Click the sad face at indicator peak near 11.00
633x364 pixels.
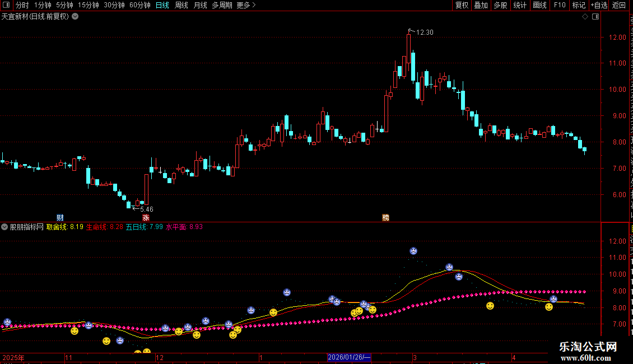point(413,251)
